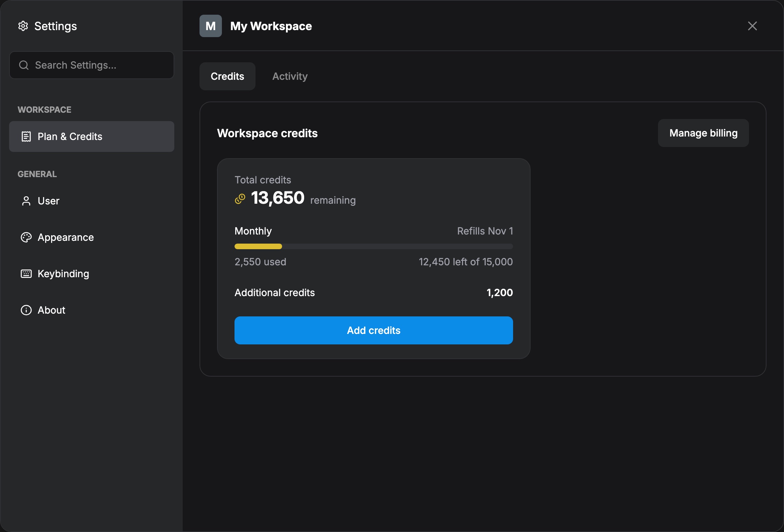Click the Appearance palette icon
The image size is (784, 532).
click(26, 237)
